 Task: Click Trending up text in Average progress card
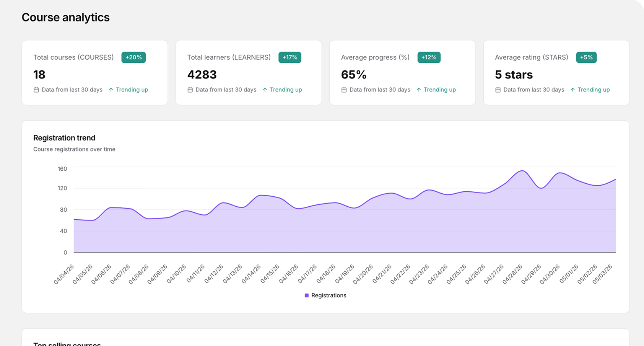440,90
